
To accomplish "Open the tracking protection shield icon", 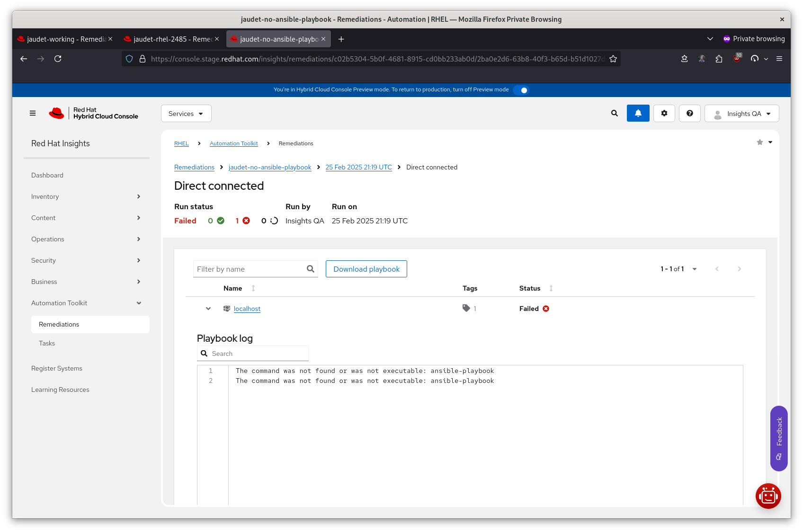I will click(129, 59).
